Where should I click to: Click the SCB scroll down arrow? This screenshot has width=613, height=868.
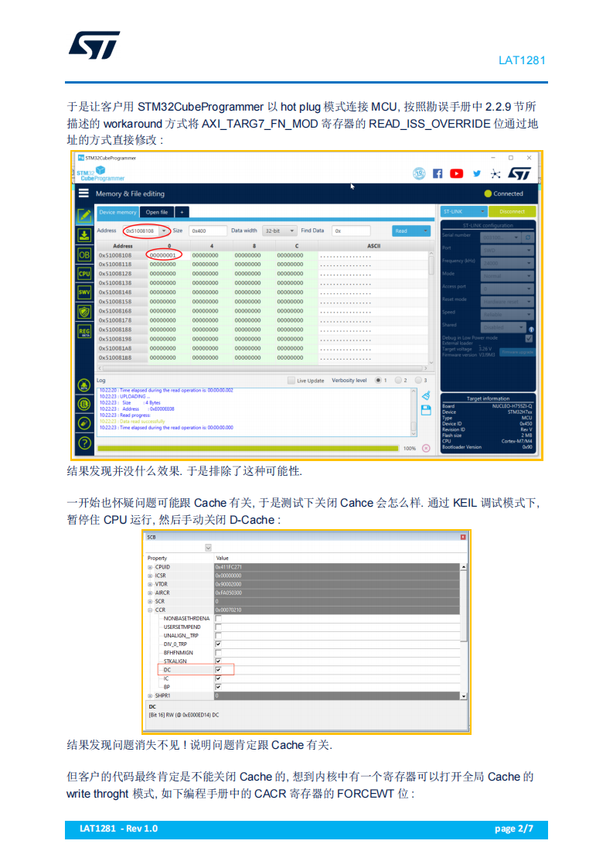[x=464, y=696]
